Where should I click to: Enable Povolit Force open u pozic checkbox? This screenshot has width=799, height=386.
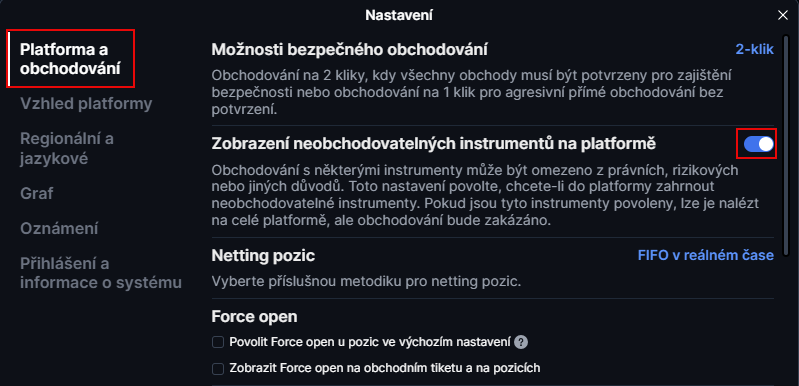218,342
